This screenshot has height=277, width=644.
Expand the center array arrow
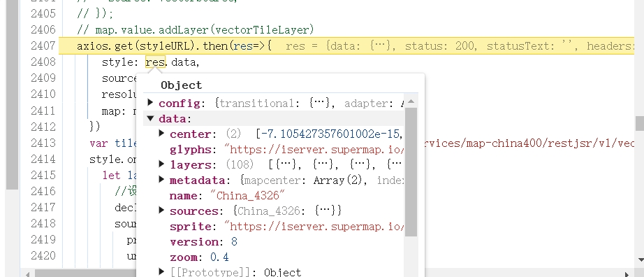(161, 134)
